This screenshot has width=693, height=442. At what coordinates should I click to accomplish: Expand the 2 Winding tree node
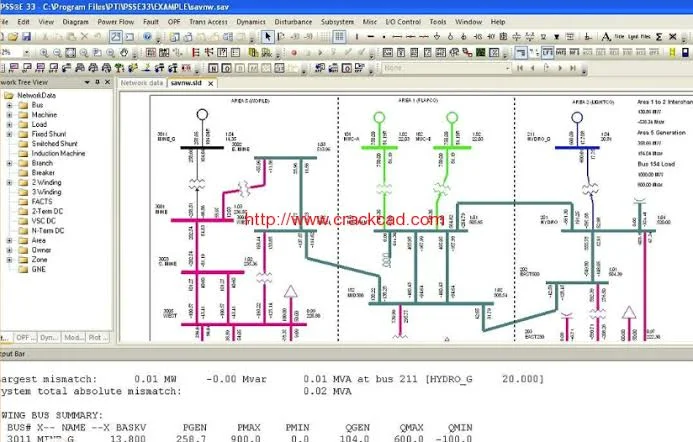[9, 183]
